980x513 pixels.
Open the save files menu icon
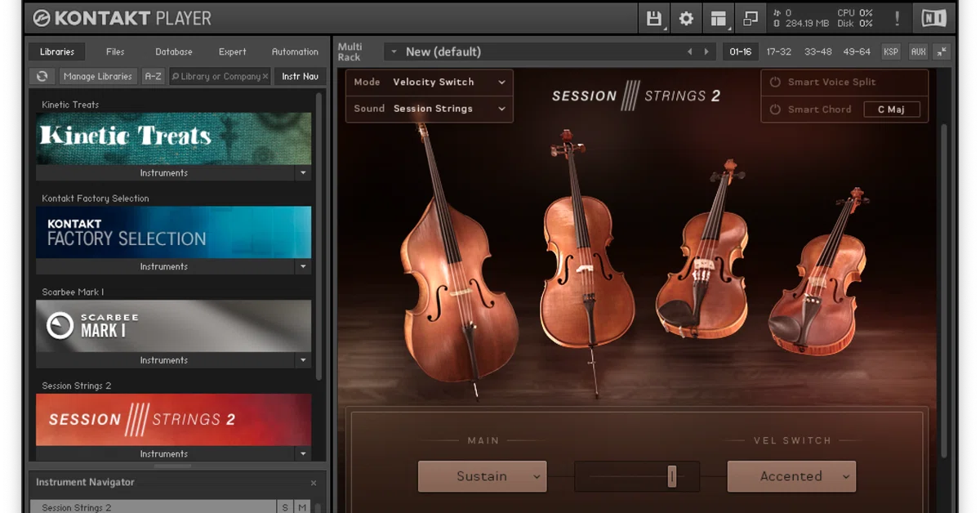pyautogui.click(x=654, y=18)
